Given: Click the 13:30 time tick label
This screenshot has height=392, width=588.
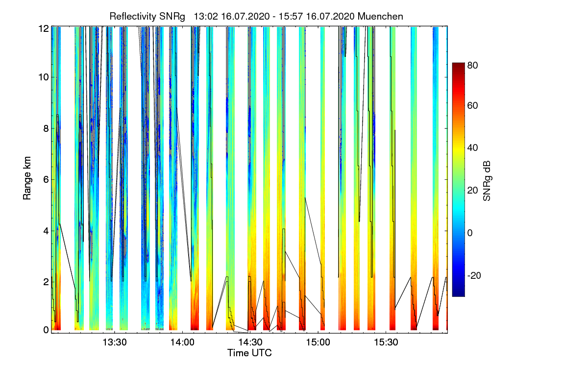Looking at the screenshot, I should pyautogui.click(x=114, y=342).
